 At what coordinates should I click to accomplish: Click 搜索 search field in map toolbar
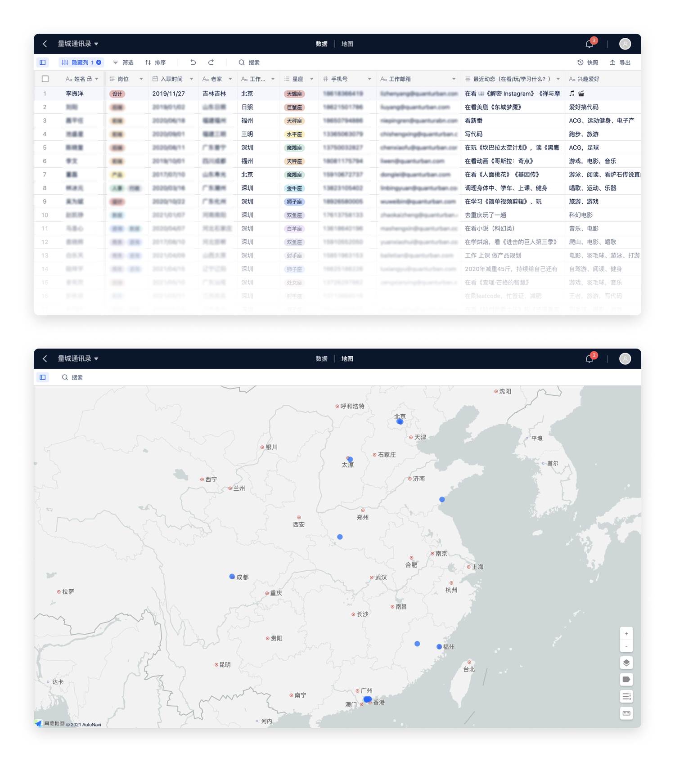tap(72, 377)
